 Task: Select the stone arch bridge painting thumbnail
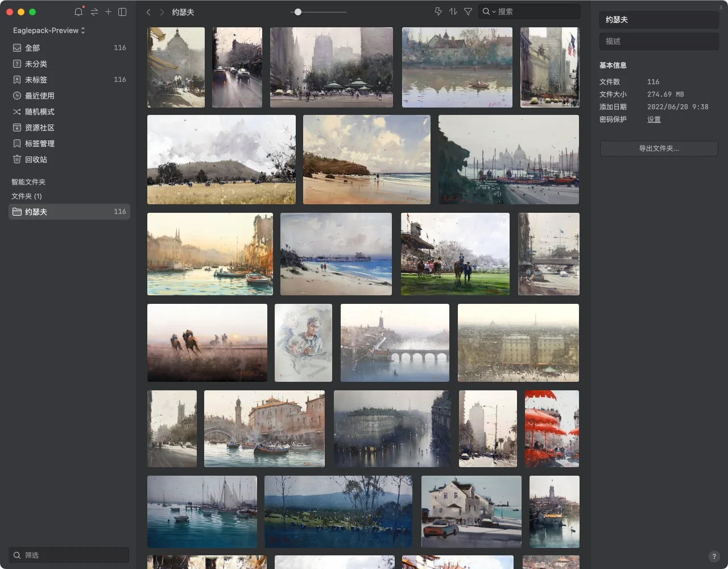click(395, 343)
